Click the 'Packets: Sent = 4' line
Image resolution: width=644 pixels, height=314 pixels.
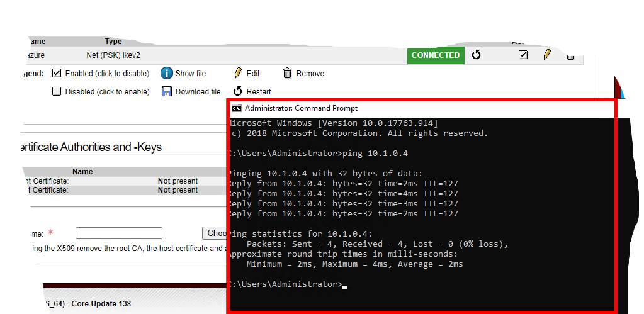pos(378,244)
